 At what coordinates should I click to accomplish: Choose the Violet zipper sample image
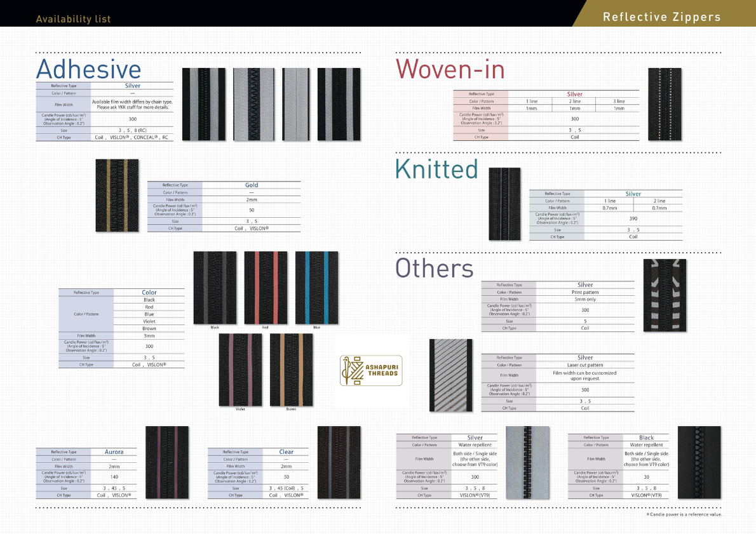pos(240,370)
